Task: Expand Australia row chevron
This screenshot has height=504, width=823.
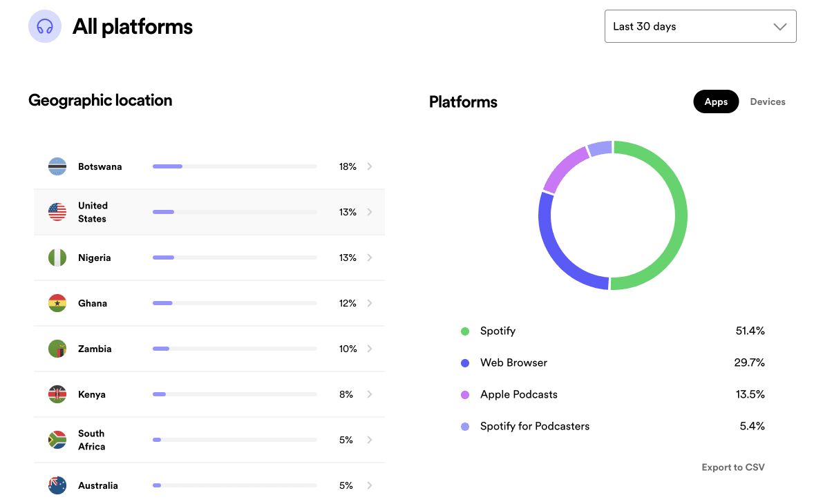Action: click(370, 485)
